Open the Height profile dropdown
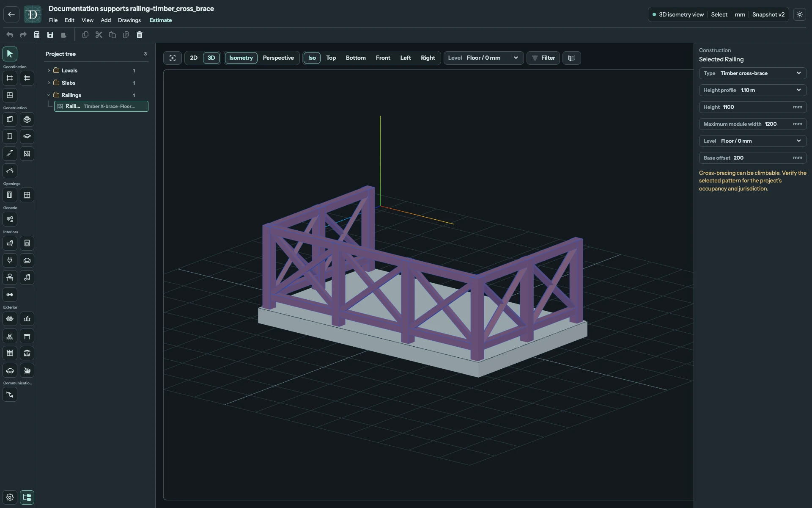812x508 pixels. point(753,90)
